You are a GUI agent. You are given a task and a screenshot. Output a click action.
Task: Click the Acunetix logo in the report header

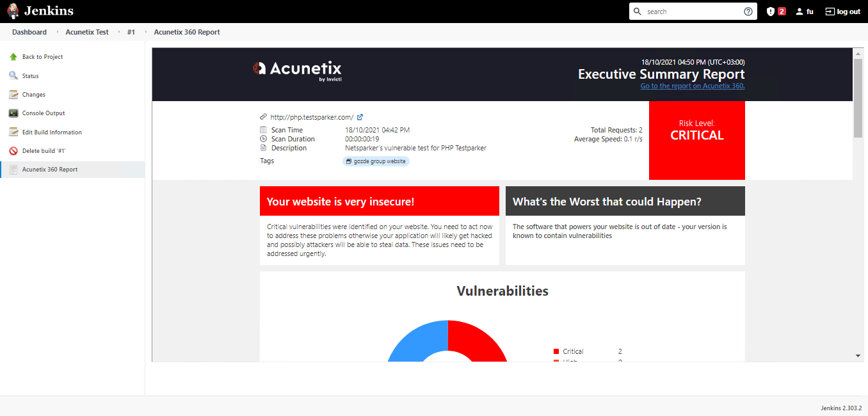click(x=298, y=70)
